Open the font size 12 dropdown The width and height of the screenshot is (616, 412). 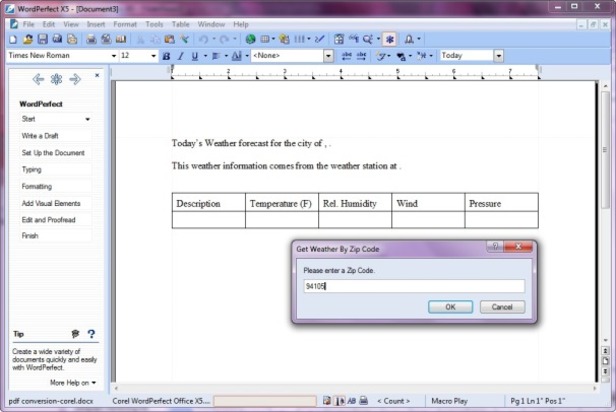click(x=154, y=56)
